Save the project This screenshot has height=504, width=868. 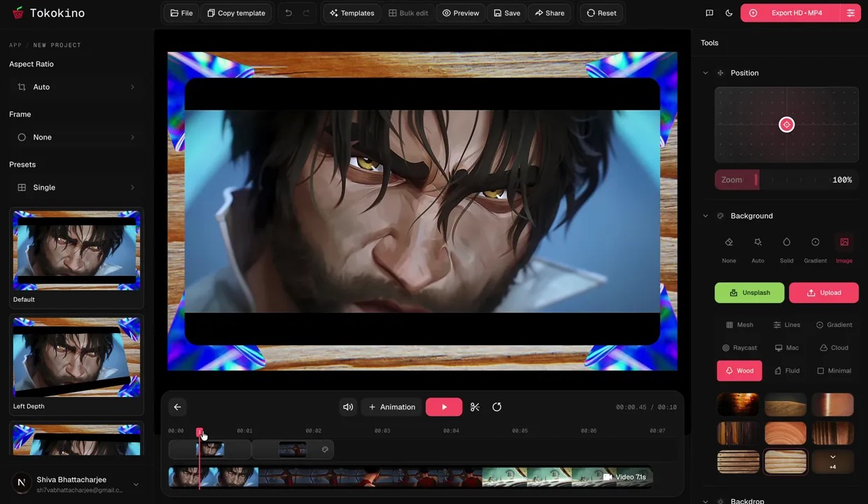[507, 13]
